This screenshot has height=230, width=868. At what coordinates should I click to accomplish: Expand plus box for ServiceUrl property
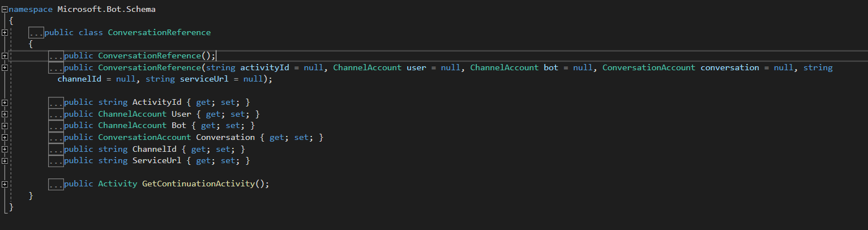pyautogui.click(x=5, y=161)
